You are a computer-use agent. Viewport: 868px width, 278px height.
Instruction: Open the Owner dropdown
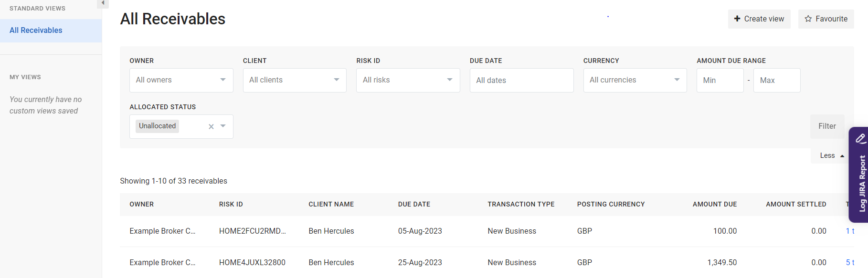181,80
